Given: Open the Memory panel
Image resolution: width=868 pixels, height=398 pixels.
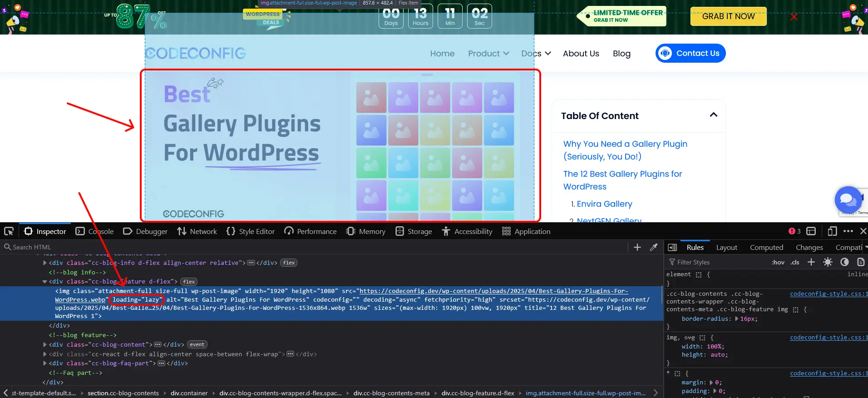Looking at the screenshot, I should [x=366, y=231].
